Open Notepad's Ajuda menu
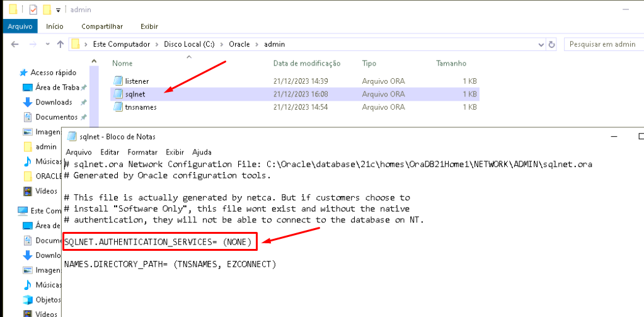This screenshot has height=317, width=644. [202, 152]
